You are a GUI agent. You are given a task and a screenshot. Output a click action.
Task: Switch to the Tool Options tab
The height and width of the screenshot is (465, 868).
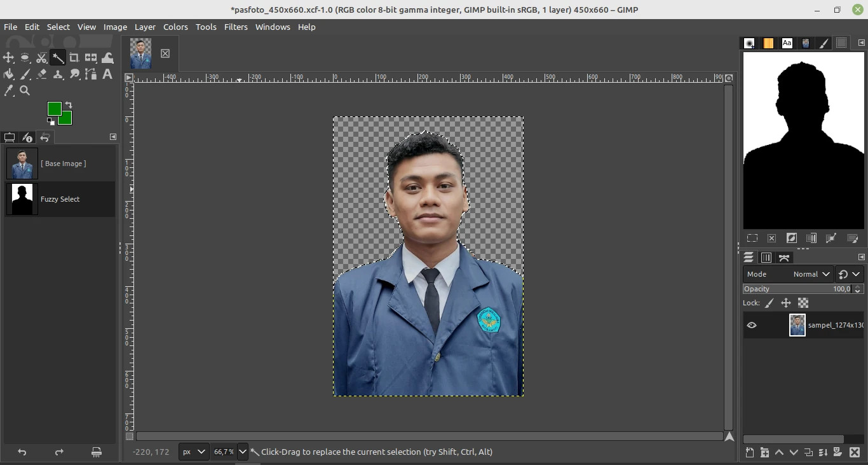(10, 137)
